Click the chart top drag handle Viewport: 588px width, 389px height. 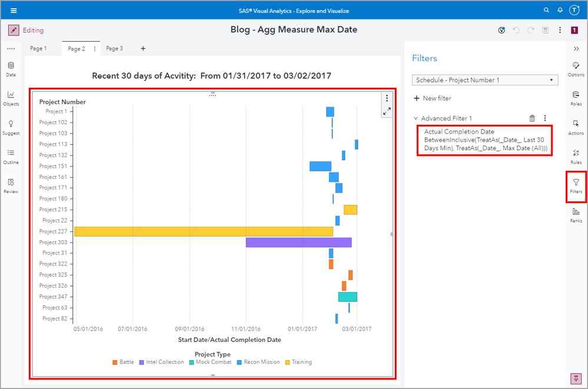(213, 94)
